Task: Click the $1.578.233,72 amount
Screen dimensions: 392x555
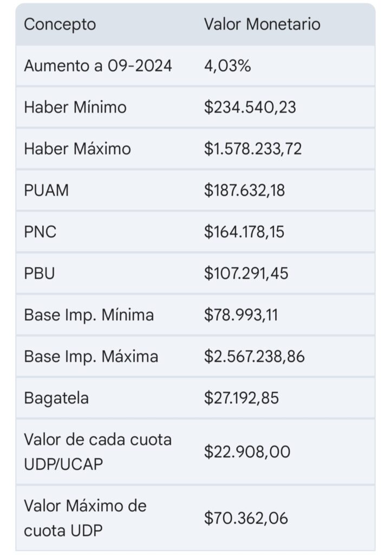Action: [x=253, y=149]
